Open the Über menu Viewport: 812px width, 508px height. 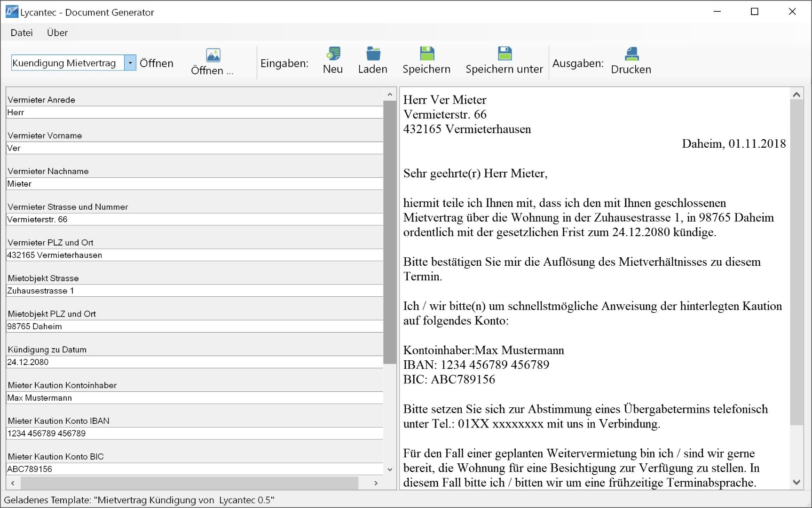pos(57,32)
